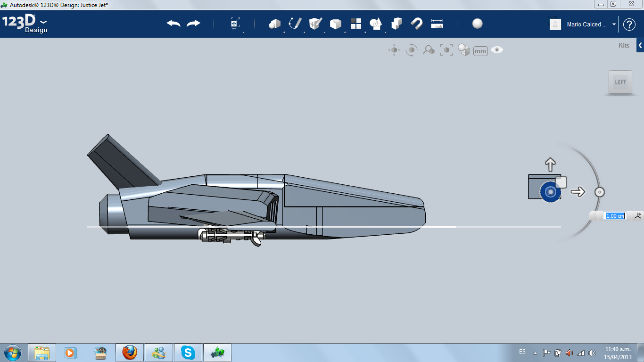Open the Sketch tool menu
This screenshot has width=644, height=362.
[x=295, y=24]
